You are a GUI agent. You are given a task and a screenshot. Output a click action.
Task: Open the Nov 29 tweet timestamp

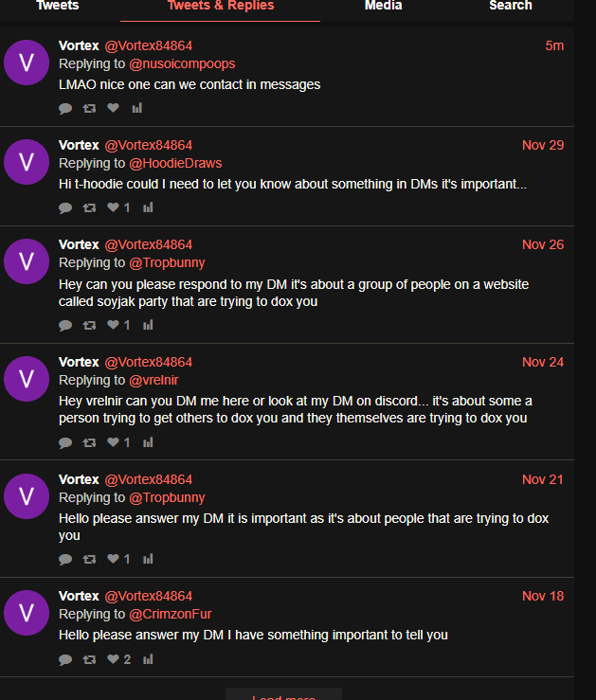(x=542, y=145)
